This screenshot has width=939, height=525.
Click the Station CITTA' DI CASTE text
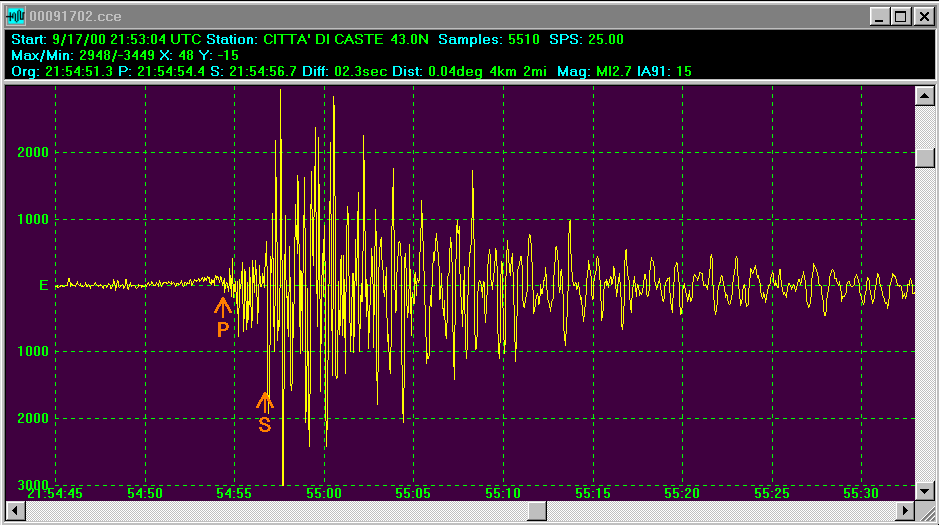click(x=295, y=40)
